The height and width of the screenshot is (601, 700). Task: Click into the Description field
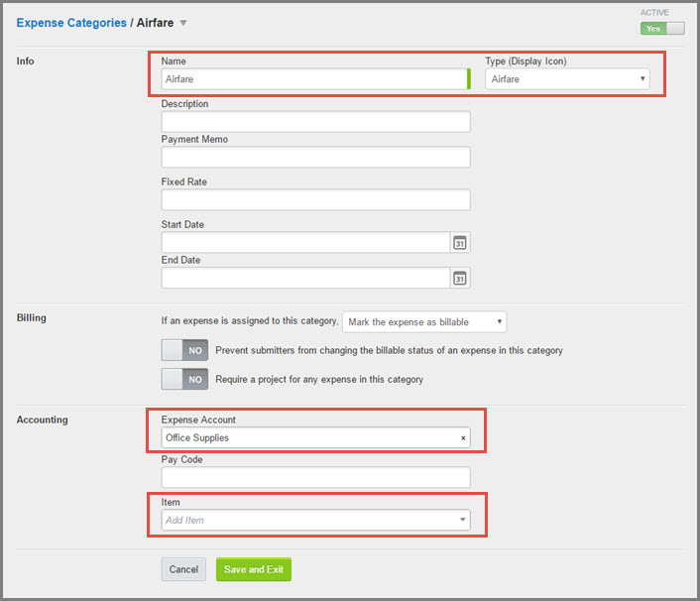(x=315, y=121)
